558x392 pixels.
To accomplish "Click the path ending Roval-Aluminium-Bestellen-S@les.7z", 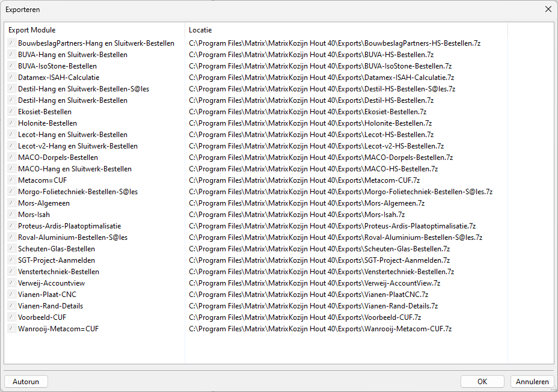I will tap(336, 237).
